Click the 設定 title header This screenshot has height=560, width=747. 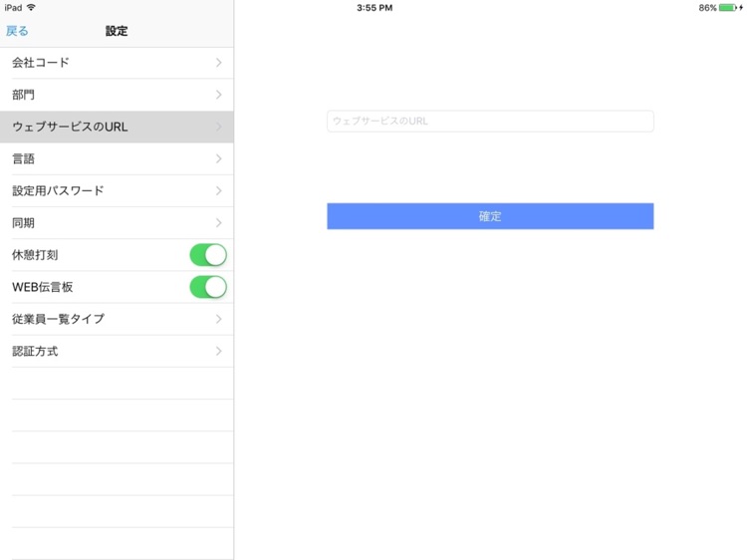point(117,31)
